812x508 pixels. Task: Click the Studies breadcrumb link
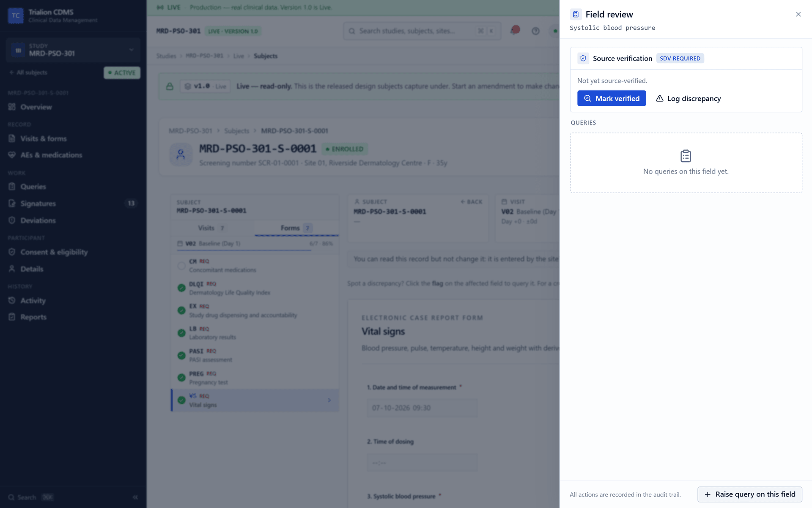166,56
